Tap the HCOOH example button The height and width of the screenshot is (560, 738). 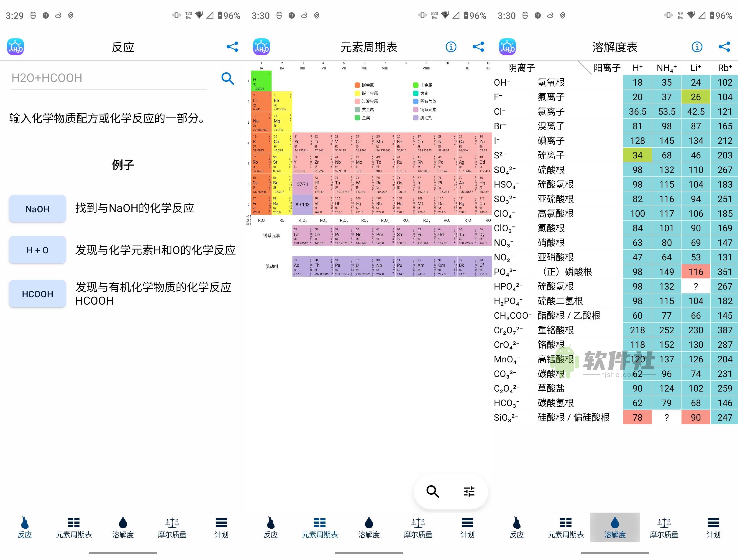(37, 294)
